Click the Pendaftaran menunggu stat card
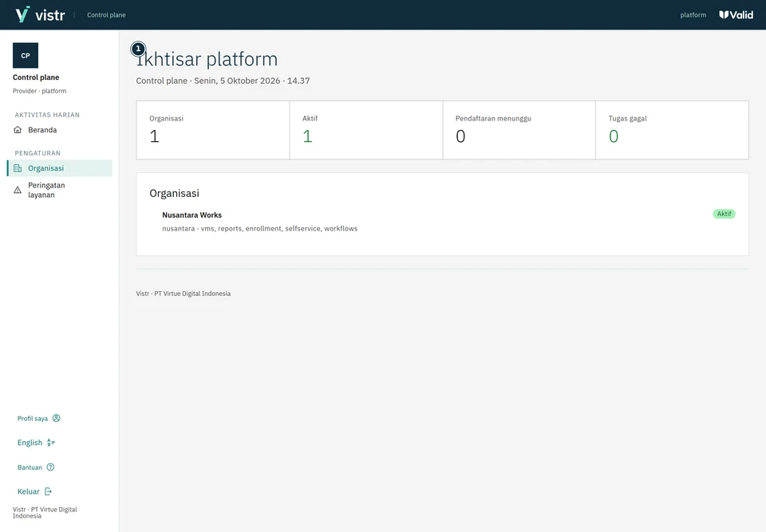Screen dimensions: 766x532 [519, 130]
